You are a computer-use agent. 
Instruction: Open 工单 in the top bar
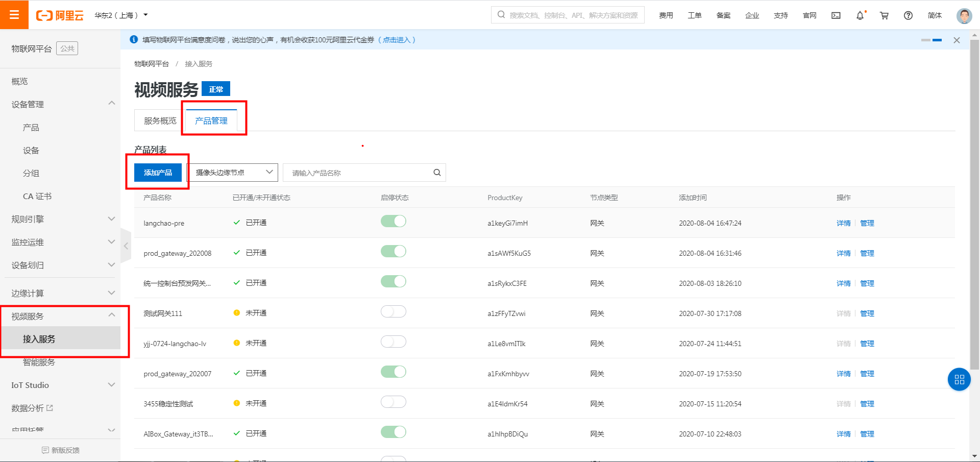tap(694, 15)
